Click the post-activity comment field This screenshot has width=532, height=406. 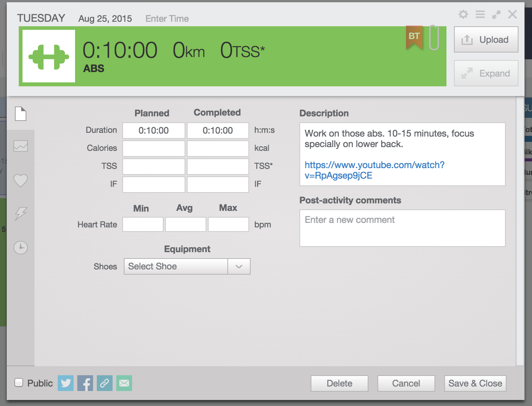pyautogui.click(x=403, y=228)
